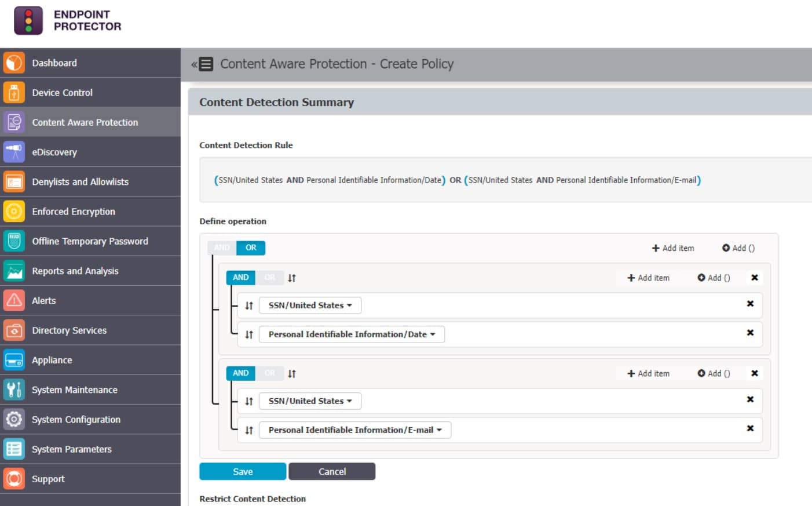The width and height of the screenshot is (812, 506).
Task: Open System Parameters menu item
Action: (90, 449)
